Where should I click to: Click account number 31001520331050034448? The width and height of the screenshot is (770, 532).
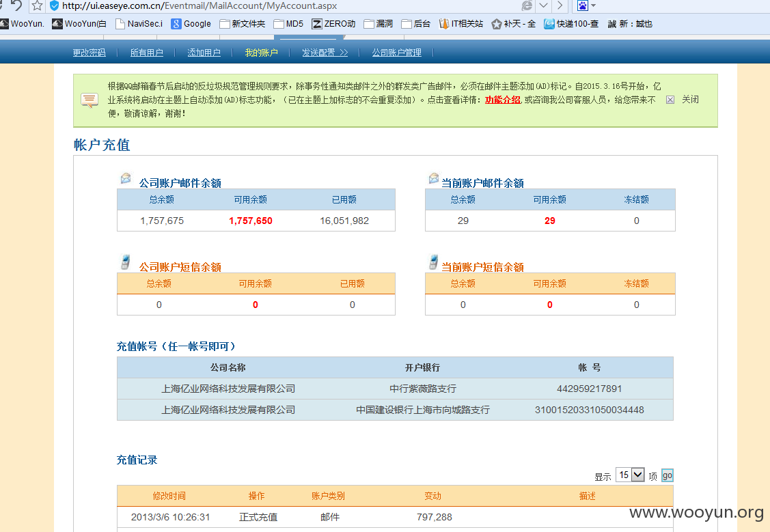tap(589, 410)
